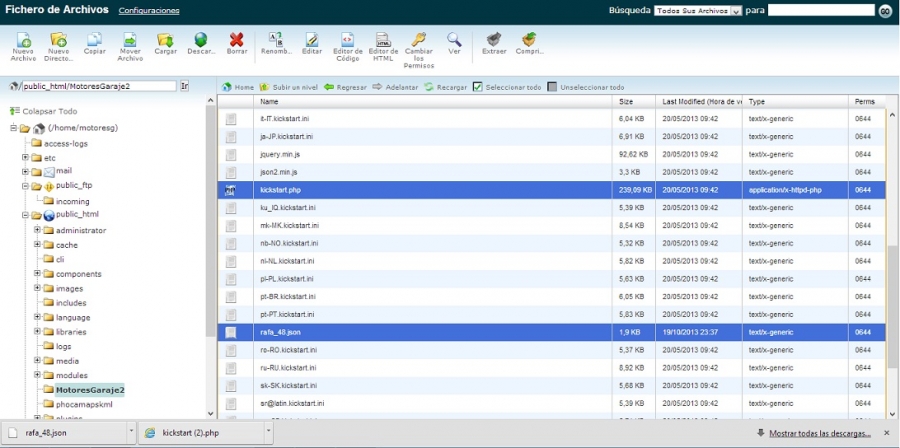The image size is (900, 448).
Task: Launch the Editor de HTML
Action: click(383, 46)
